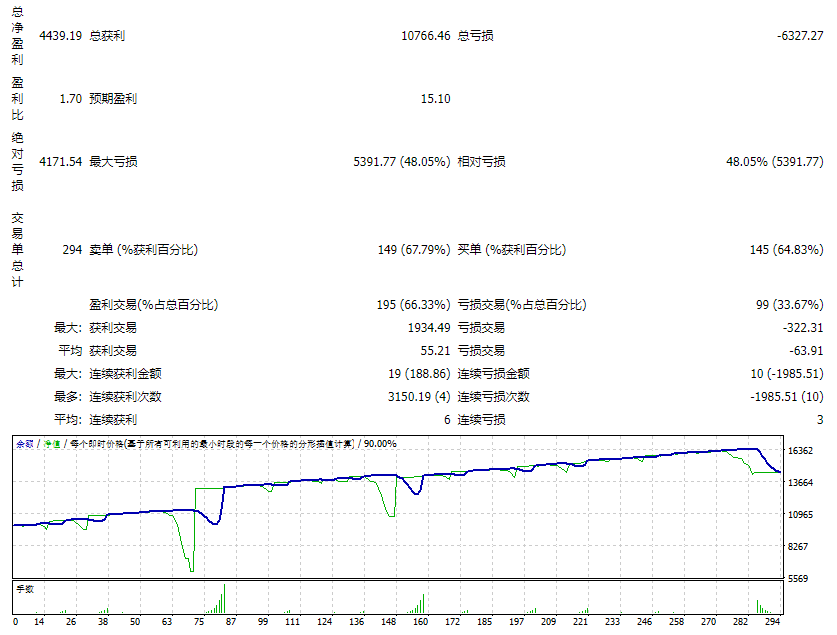Click the total net profit value 4439.19
The width and height of the screenshot is (837, 635).
click(x=60, y=36)
